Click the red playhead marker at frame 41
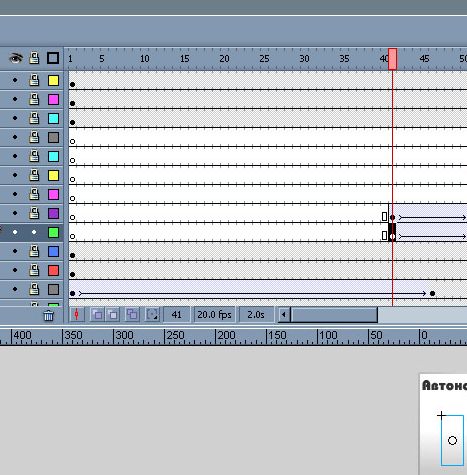Viewport: 467px width, 475px height. 392,59
